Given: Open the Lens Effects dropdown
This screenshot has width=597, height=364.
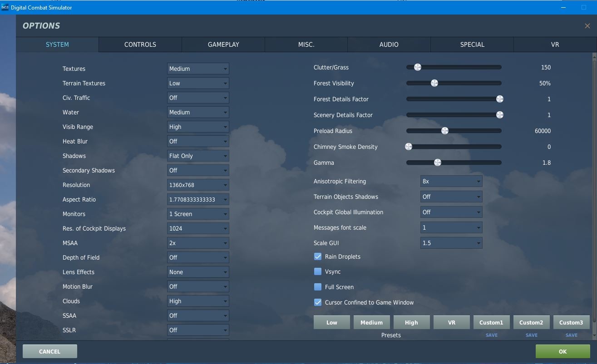Looking at the screenshot, I should [198, 272].
